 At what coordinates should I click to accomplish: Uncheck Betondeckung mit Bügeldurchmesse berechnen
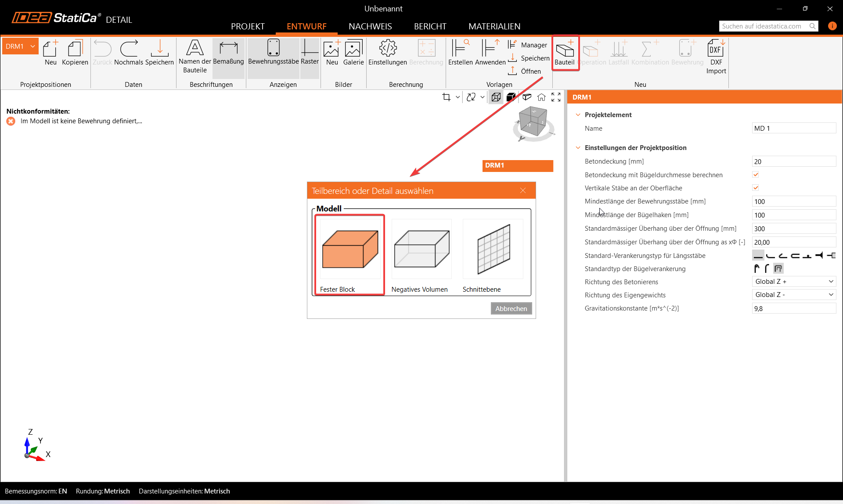tap(756, 175)
